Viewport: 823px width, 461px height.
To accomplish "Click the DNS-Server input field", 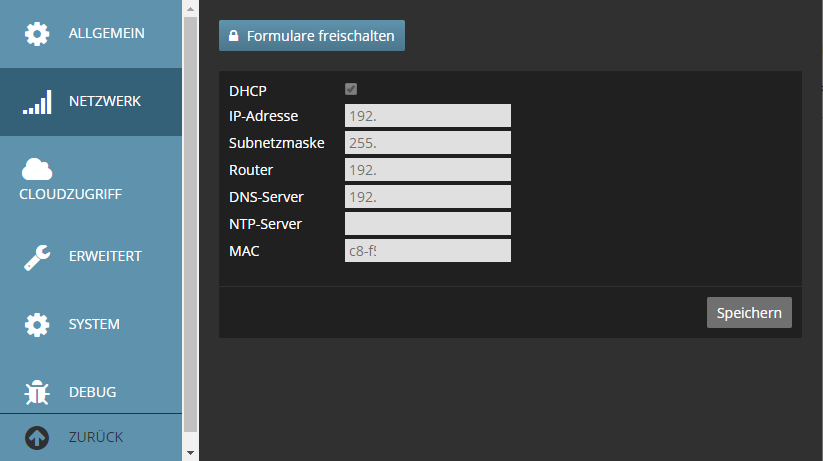I will pyautogui.click(x=427, y=197).
